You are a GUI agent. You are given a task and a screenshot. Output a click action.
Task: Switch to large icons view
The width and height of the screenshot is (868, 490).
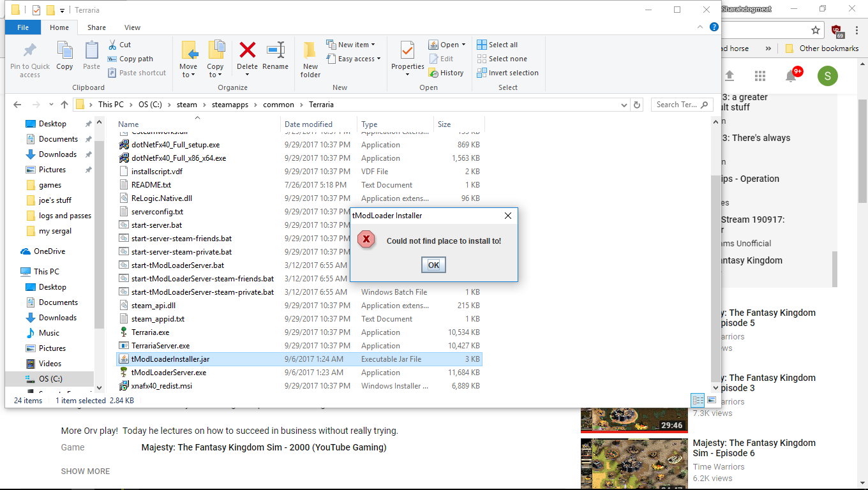coord(712,400)
